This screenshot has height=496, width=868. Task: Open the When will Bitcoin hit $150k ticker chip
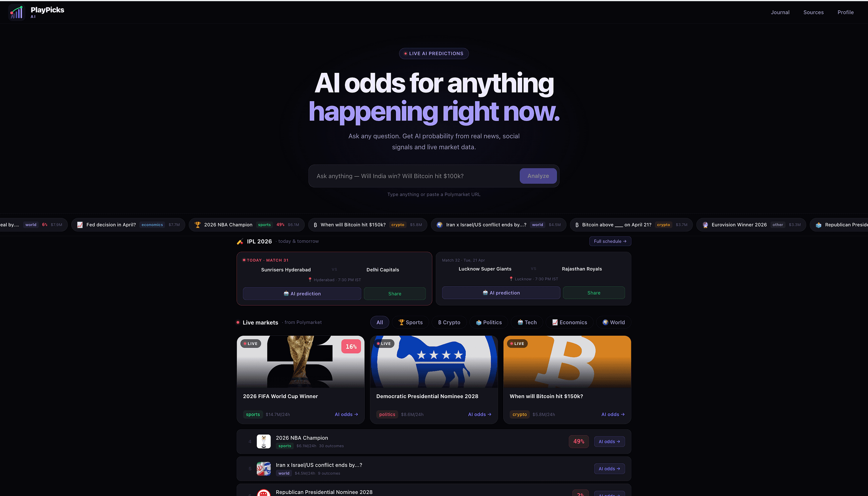[x=368, y=225]
